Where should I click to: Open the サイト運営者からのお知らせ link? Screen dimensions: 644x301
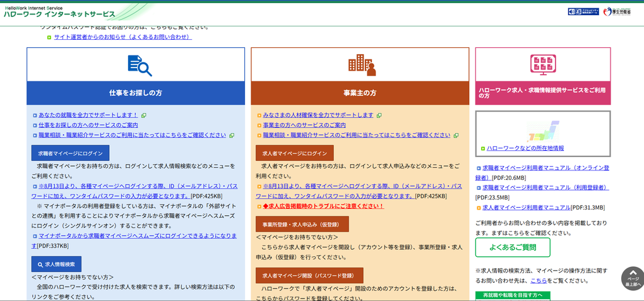(x=122, y=37)
